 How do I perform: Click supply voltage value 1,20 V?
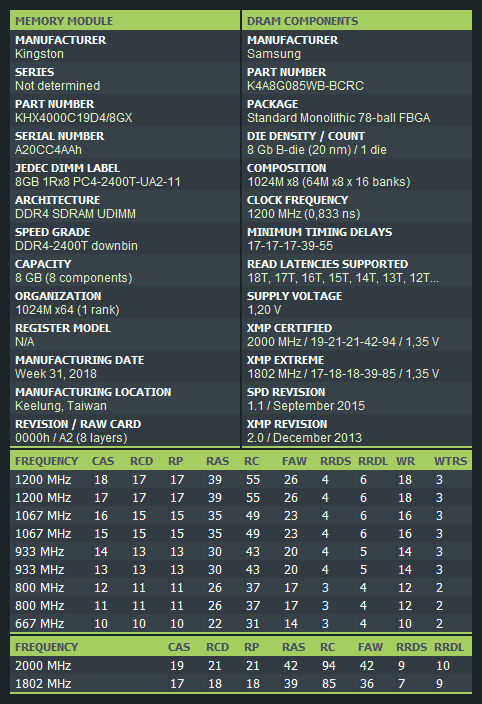[x=264, y=310]
